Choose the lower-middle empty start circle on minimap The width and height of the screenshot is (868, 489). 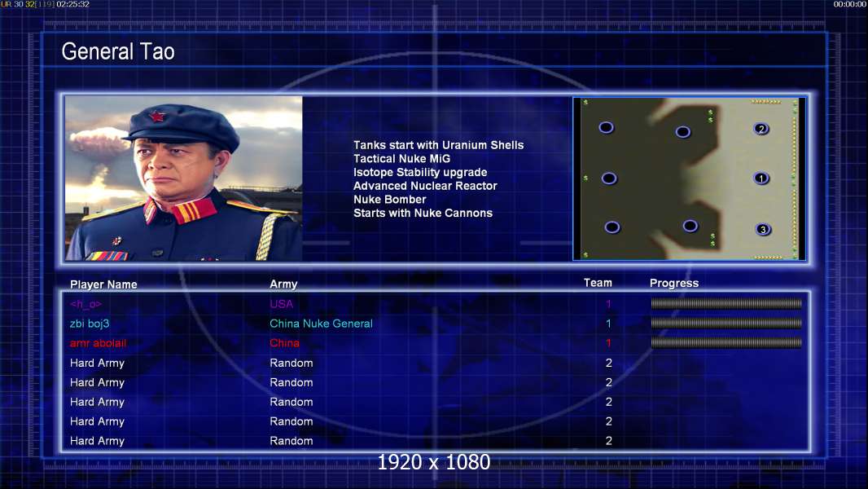coord(690,226)
